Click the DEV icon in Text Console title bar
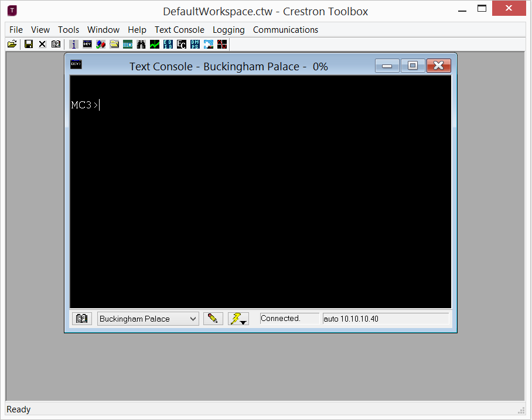The width and height of the screenshot is (532, 420). [76, 64]
